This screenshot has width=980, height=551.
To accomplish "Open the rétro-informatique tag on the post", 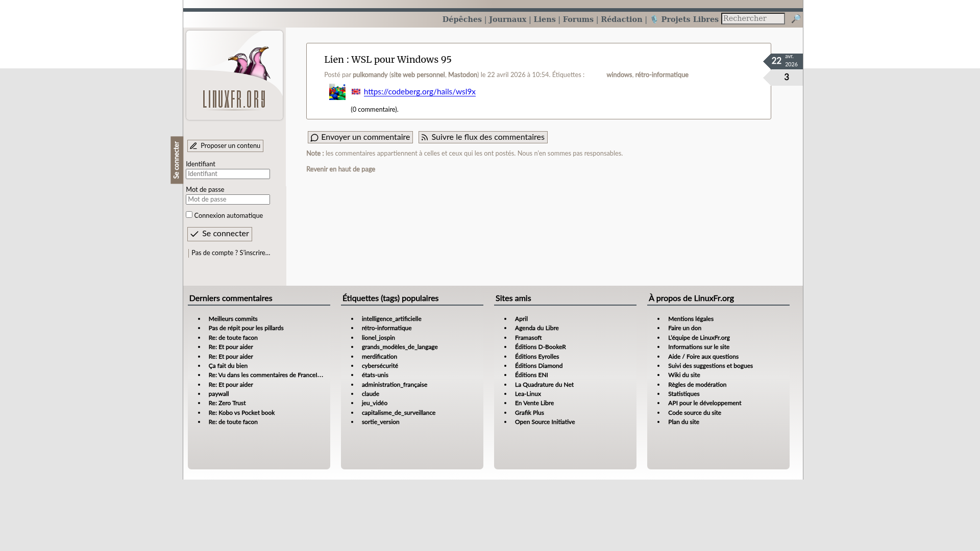I will 661,75.
